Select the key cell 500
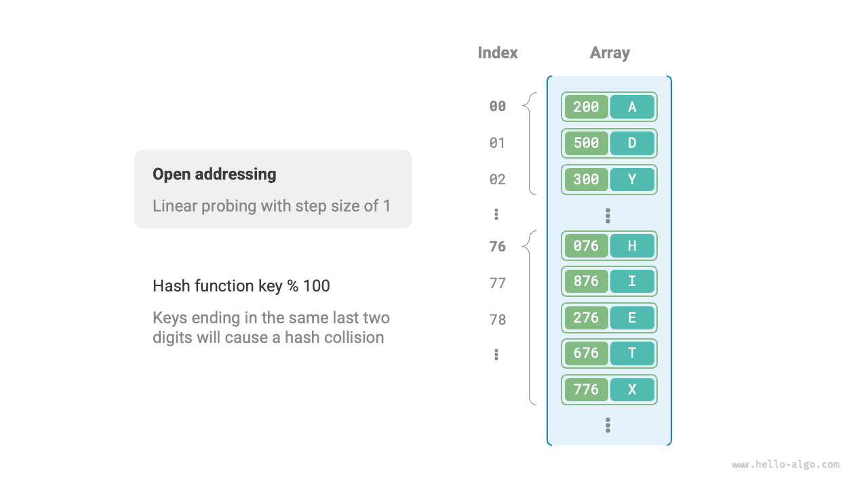 point(586,143)
